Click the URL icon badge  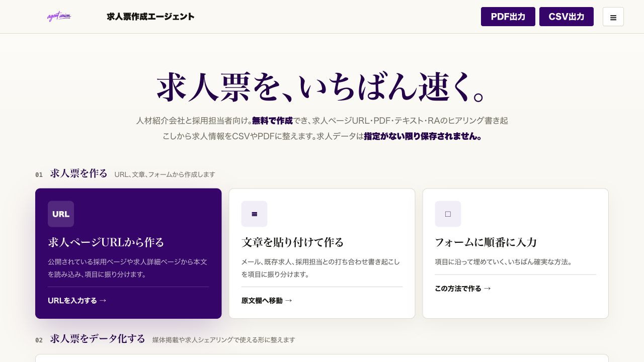pos(61,214)
